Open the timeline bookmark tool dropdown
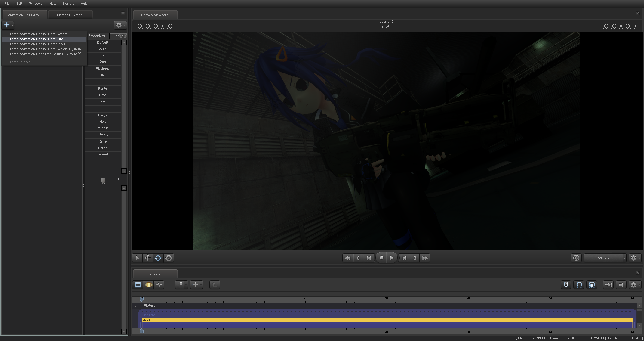 (x=181, y=285)
